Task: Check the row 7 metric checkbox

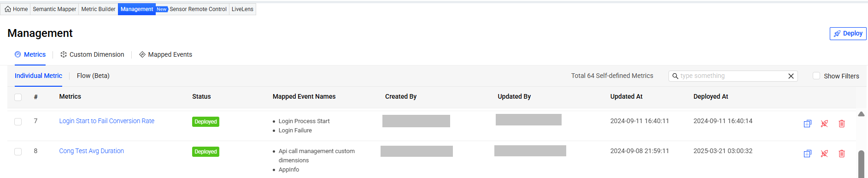Action: [x=18, y=122]
